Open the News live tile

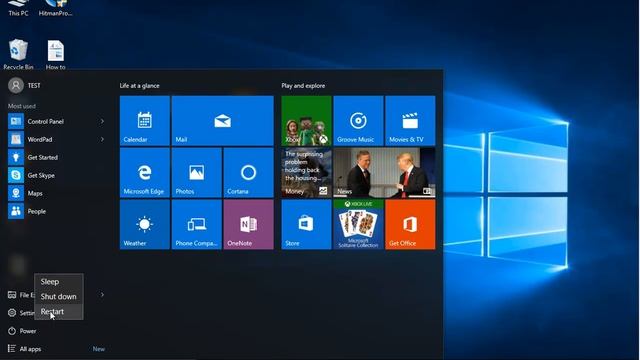click(x=384, y=173)
